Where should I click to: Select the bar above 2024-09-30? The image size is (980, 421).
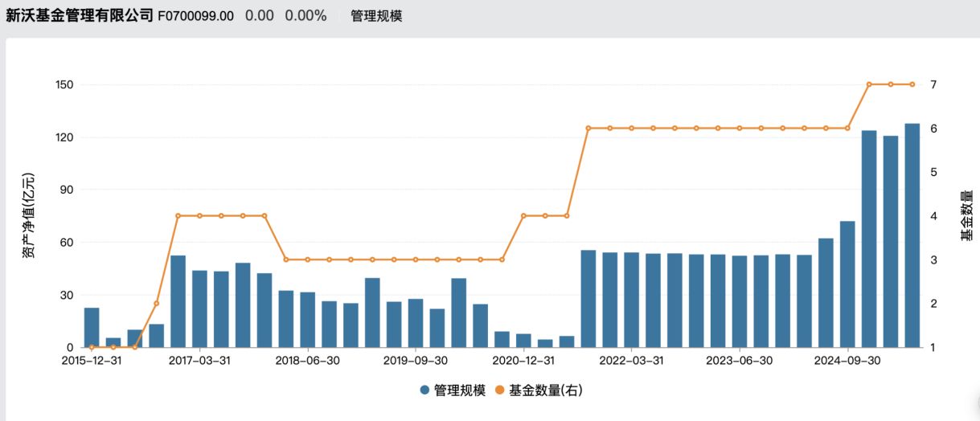click(x=847, y=284)
